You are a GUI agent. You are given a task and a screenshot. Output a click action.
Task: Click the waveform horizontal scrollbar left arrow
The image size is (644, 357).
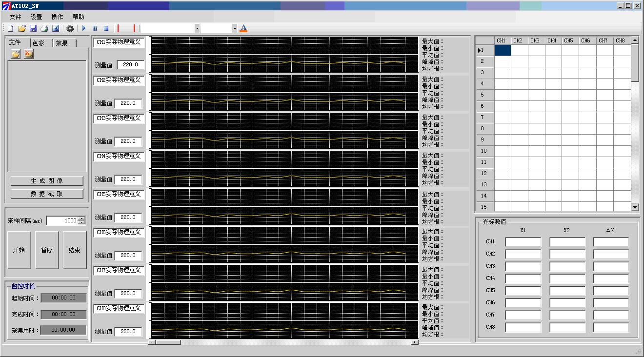152,342
